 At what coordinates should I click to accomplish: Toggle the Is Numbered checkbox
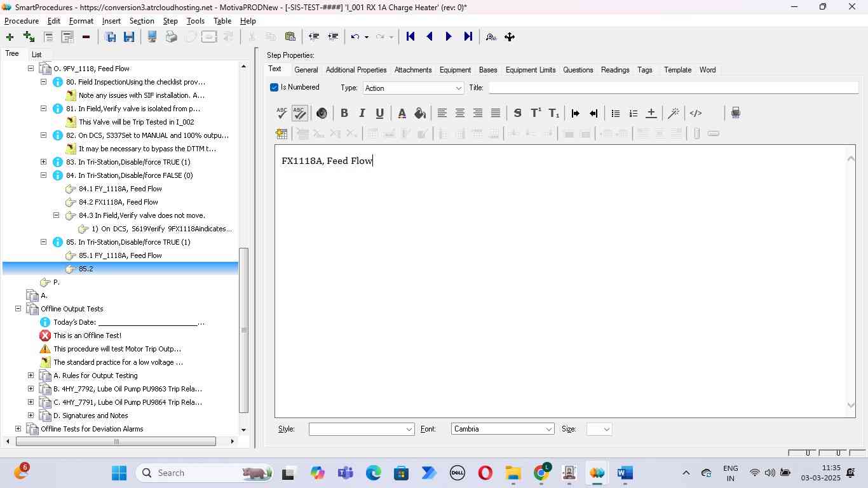(274, 87)
